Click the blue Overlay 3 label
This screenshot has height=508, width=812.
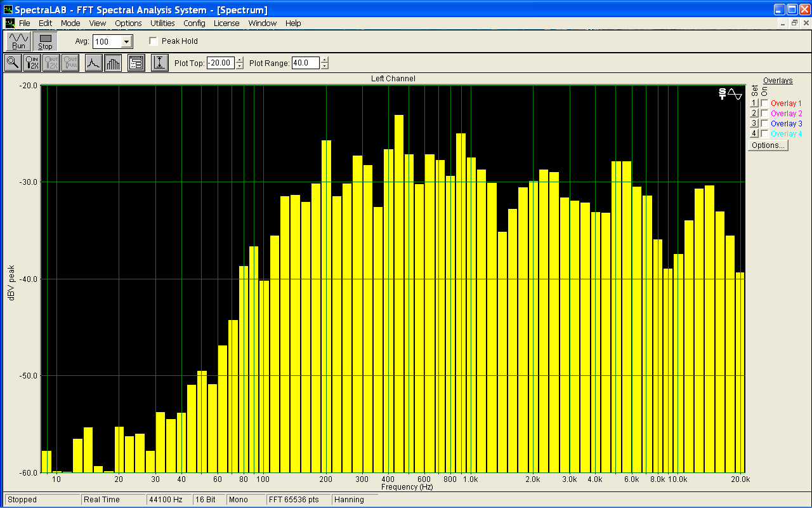pos(786,123)
